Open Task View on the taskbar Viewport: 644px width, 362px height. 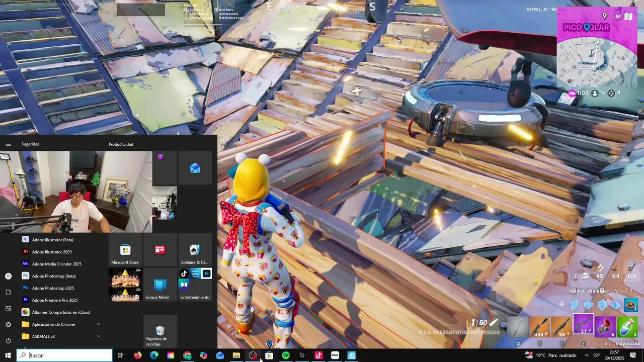point(121,355)
